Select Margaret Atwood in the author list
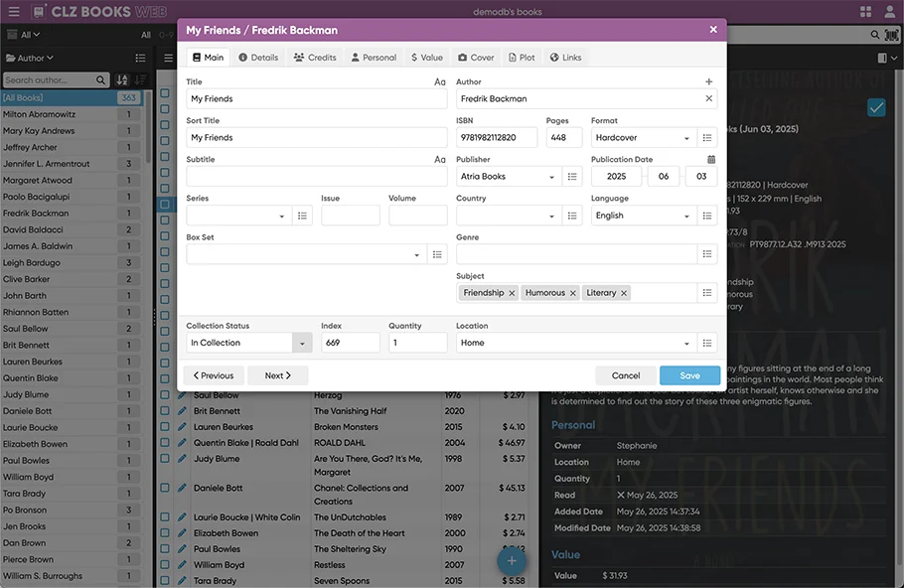Image resolution: width=904 pixels, height=588 pixels. [x=73, y=180]
